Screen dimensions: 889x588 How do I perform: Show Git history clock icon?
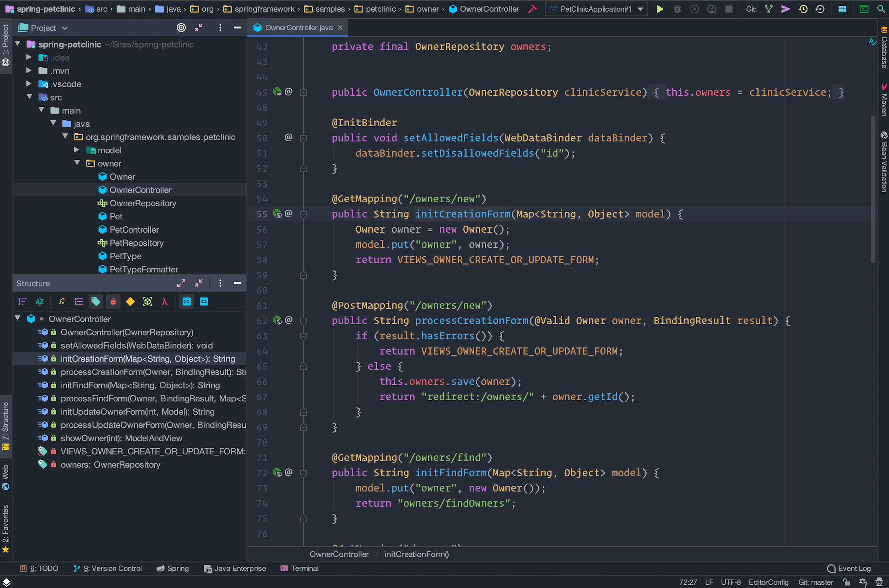(x=803, y=9)
